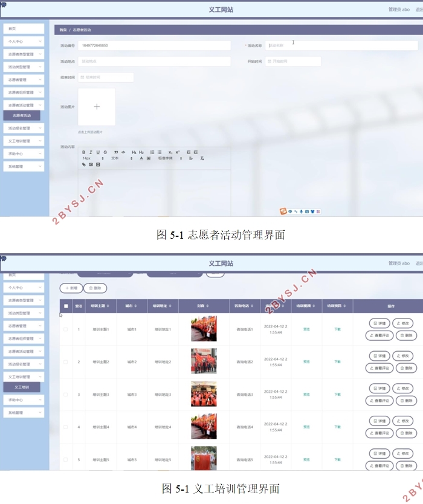Insert an image in the content editor
This screenshot has height=504, width=423.
pos(91,164)
